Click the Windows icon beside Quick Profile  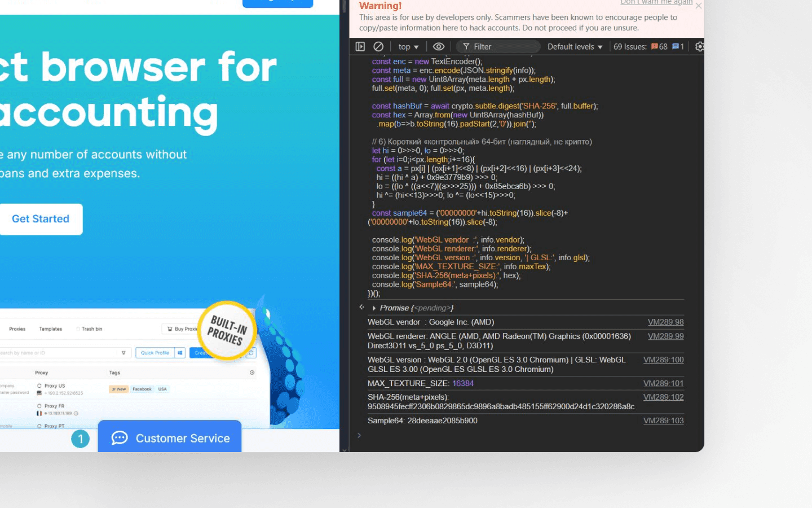pos(180,353)
